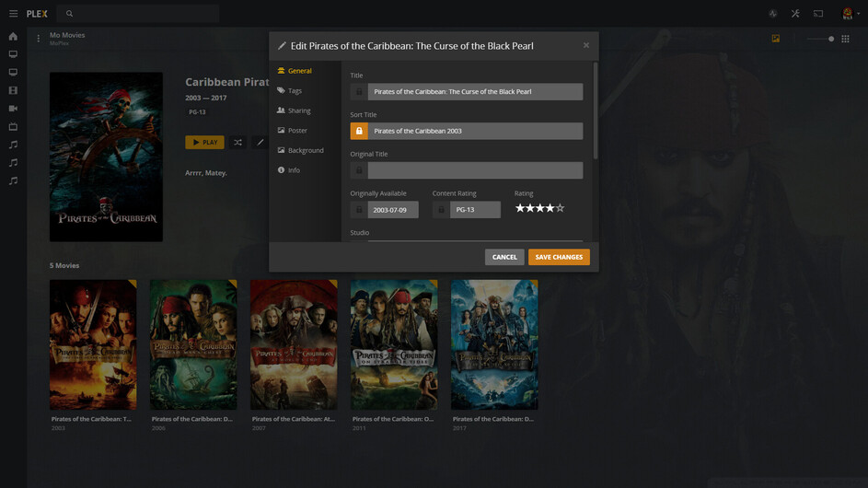
Task: Click into the Sort Title text field
Action: 476,132
